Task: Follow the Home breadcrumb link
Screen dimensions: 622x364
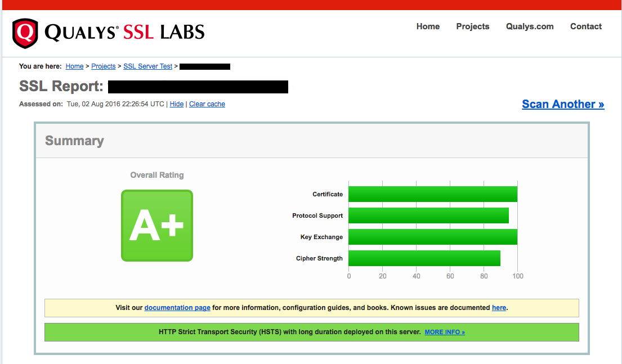Action: [x=74, y=66]
